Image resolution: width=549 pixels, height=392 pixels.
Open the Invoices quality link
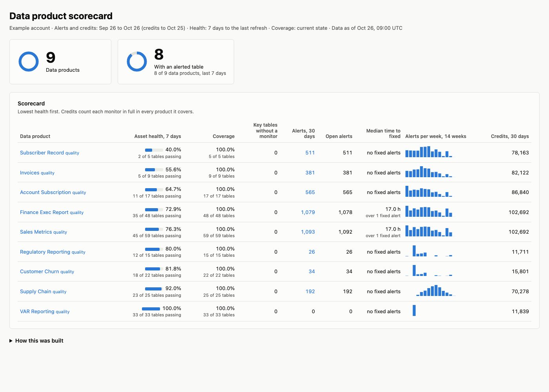coord(37,173)
